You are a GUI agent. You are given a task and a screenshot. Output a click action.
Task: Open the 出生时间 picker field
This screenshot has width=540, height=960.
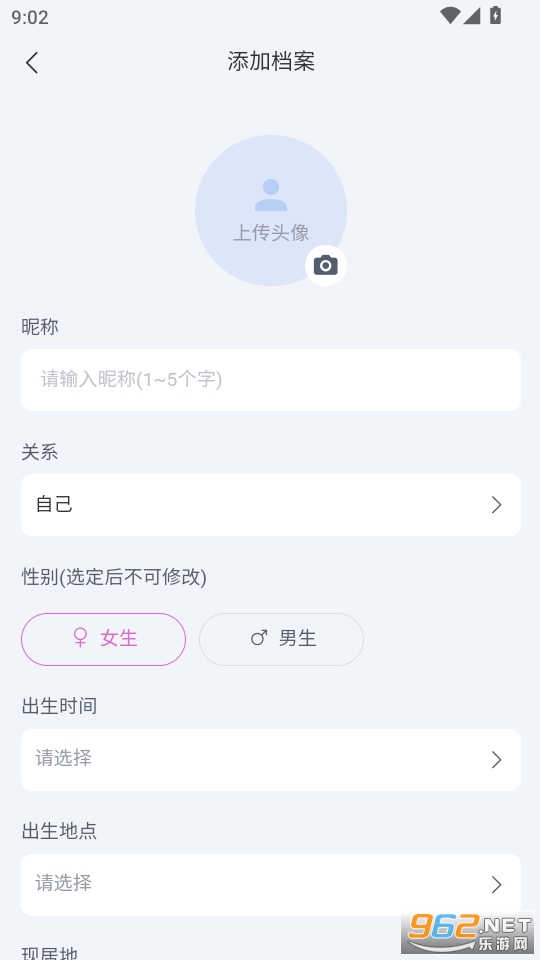pos(271,760)
